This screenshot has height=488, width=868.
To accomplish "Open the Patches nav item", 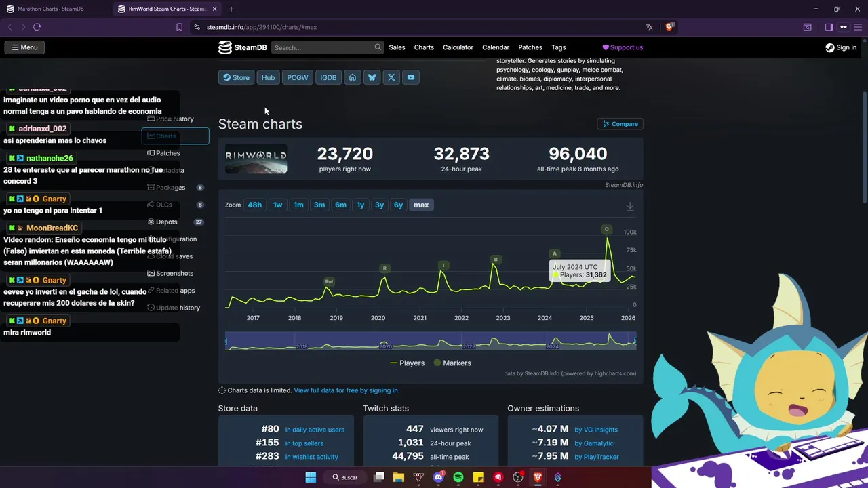I will tap(530, 47).
